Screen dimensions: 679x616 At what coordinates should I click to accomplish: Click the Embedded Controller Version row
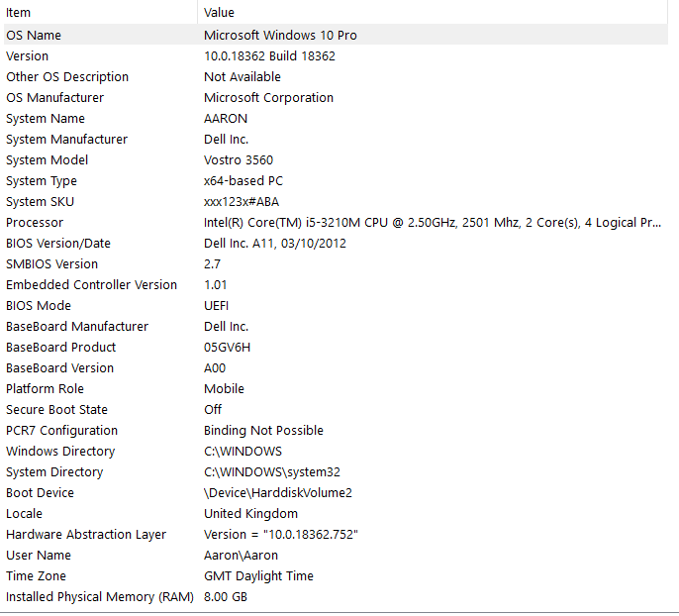(91, 284)
